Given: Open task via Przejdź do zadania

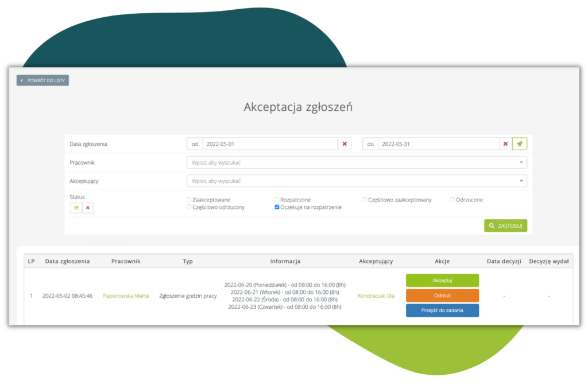Looking at the screenshot, I should tap(442, 311).
